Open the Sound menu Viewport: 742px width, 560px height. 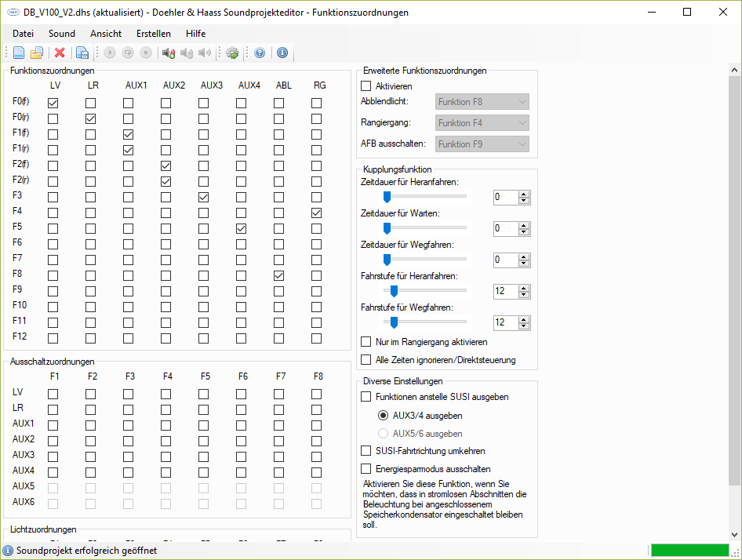click(62, 34)
